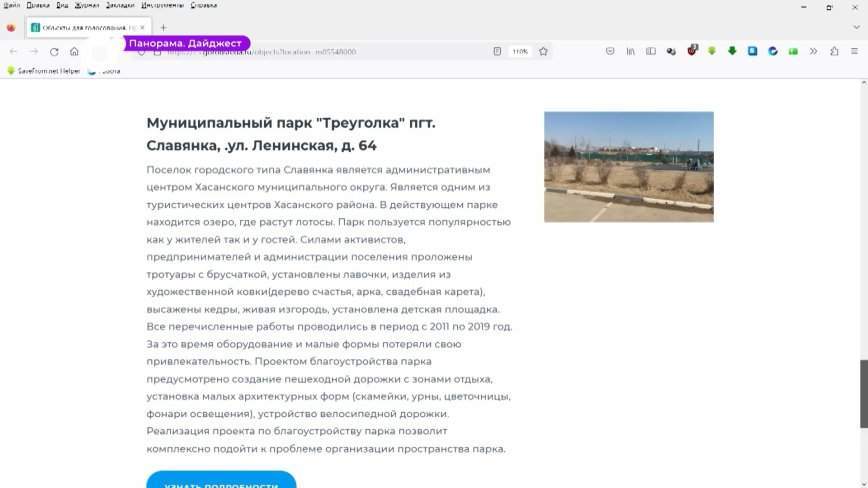Save page to Pocket
Viewport: 868px width, 488px height.
(610, 51)
